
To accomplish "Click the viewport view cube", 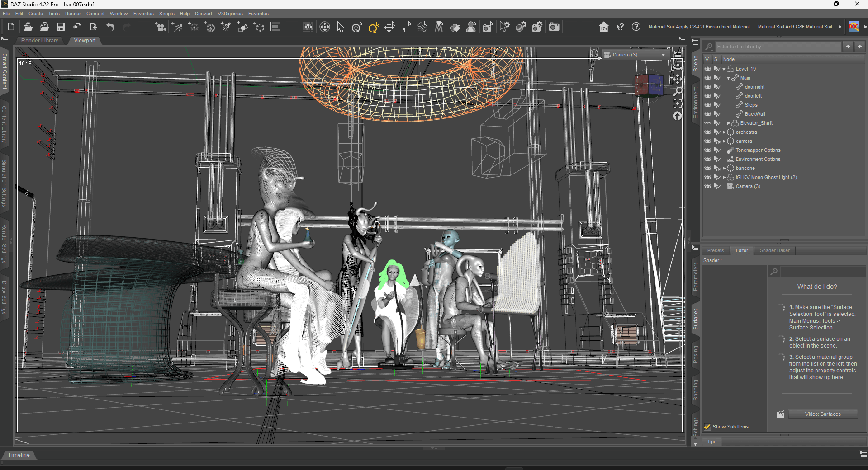I will [x=649, y=85].
